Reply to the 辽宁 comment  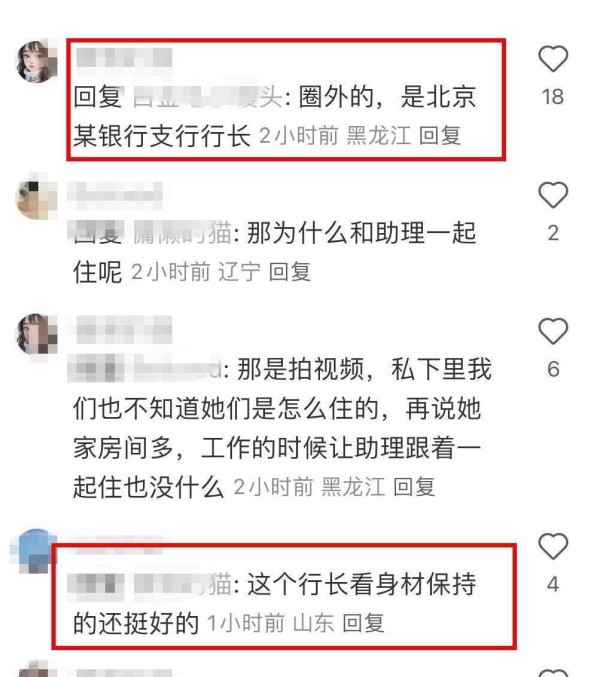pyautogui.click(x=290, y=272)
